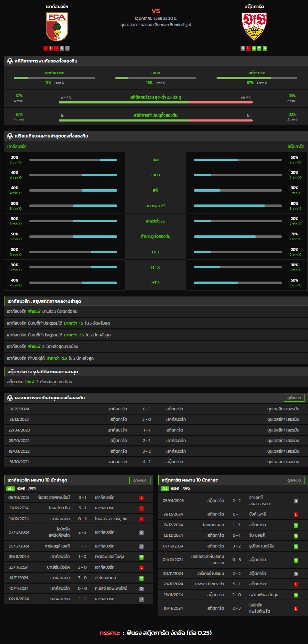
Task: Click soccer ball icon beside head-to-head statistics header
Action: (10, 61)
